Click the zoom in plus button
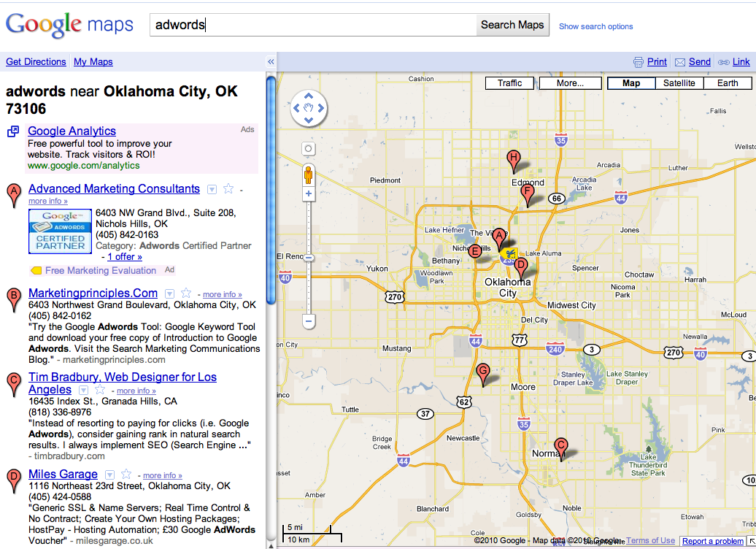The image size is (756, 549). pos(309,194)
